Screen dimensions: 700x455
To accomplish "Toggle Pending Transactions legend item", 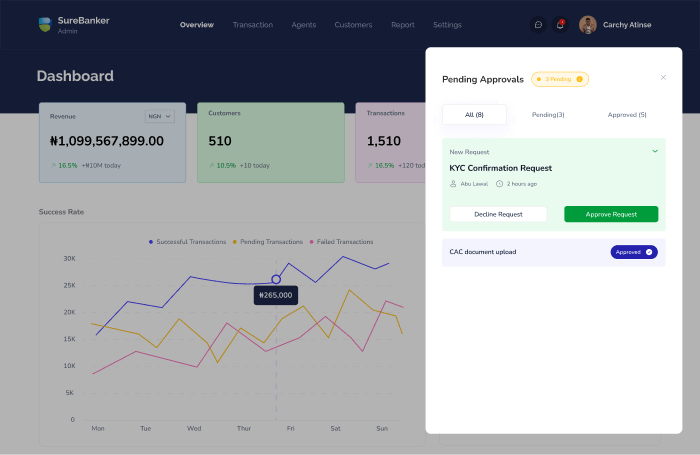I will click(268, 242).
